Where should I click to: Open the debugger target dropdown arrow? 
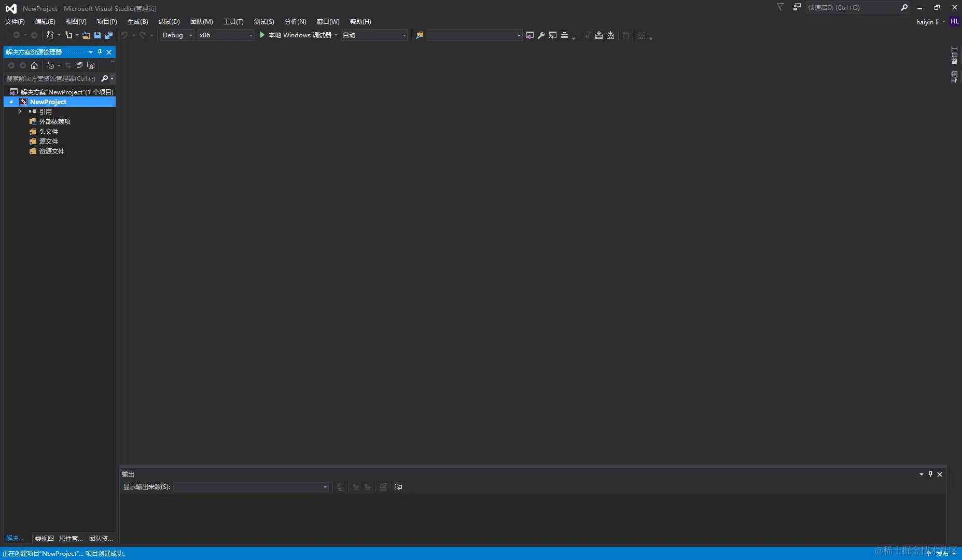(x=336, y=35)
